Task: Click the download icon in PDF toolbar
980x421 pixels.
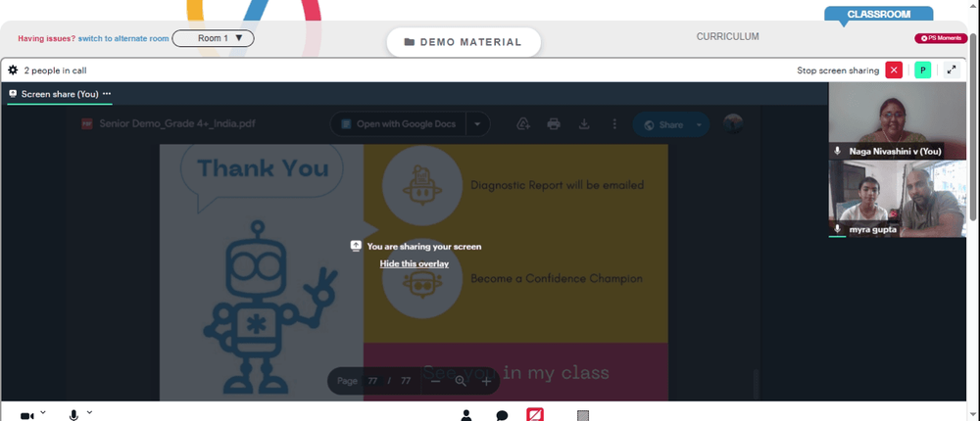Action: click(584, 124)
